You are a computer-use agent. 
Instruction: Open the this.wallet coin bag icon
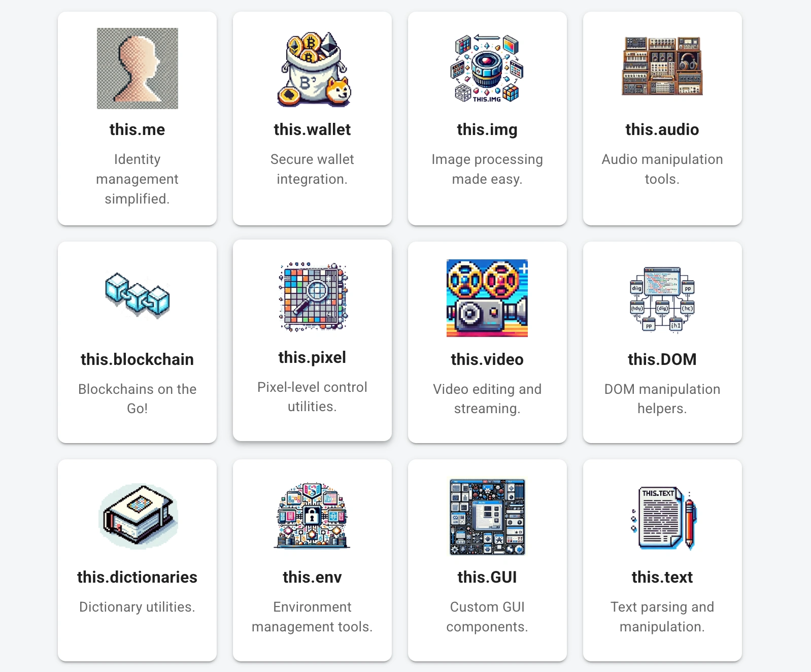coord(313,69)
